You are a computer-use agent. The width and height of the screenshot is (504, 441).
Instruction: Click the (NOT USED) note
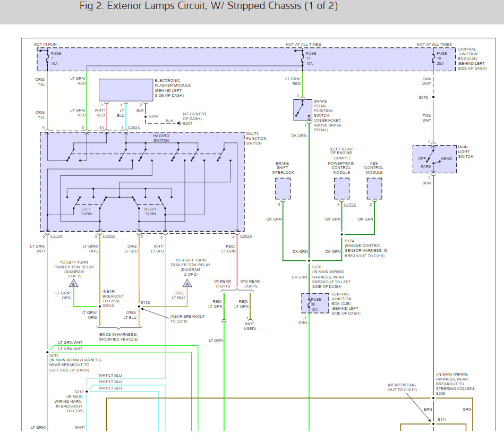point(250,326)
